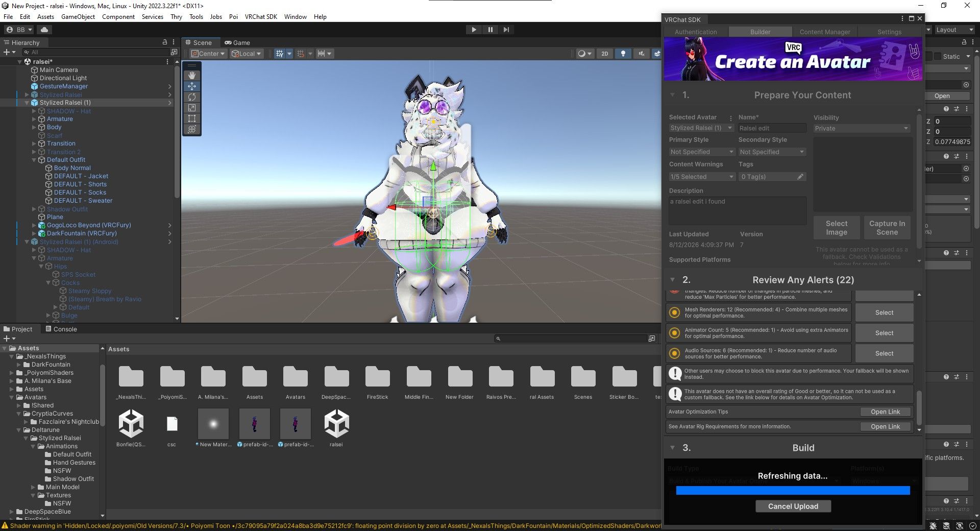Switch to the Console tab

pos(61,329)
